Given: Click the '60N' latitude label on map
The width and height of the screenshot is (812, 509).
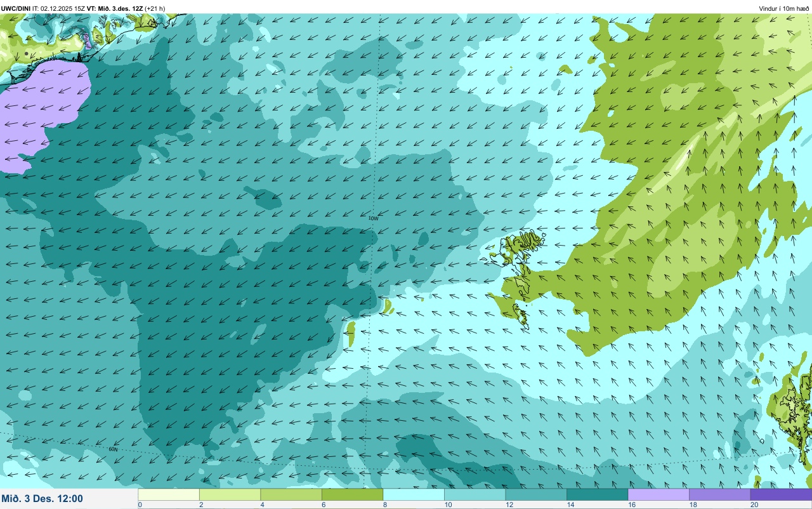Looking at the screenshot, I should point(113,449).
